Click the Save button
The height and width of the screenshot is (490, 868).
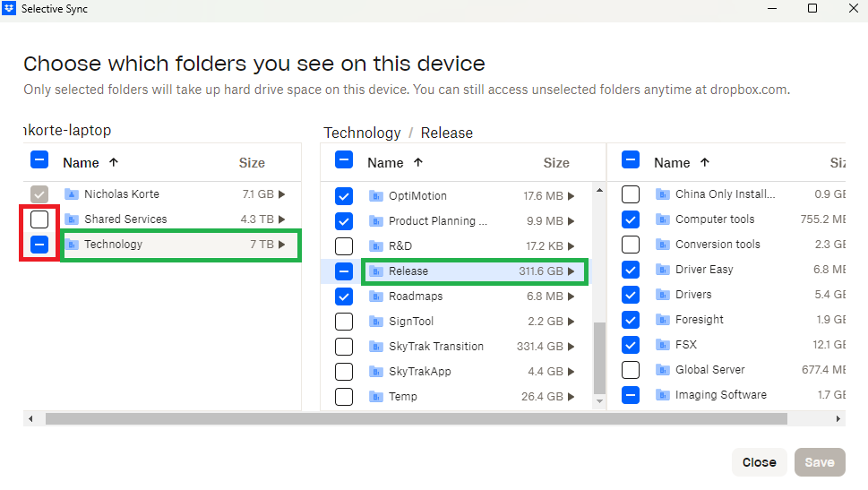[820, 462]
